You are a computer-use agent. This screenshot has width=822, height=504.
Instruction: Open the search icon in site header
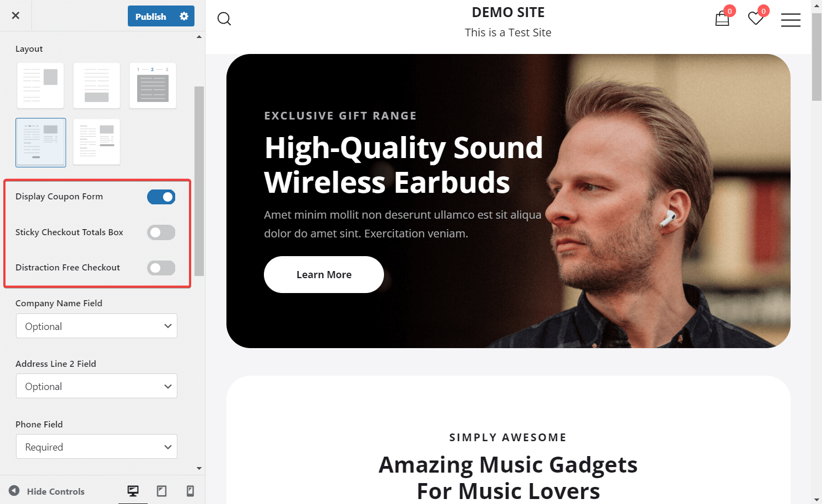pos(224,19)
